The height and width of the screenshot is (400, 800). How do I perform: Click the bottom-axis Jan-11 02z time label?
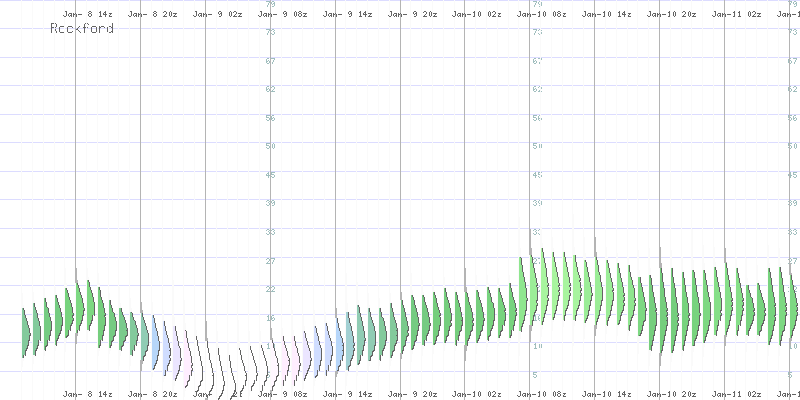coord(737,394)
